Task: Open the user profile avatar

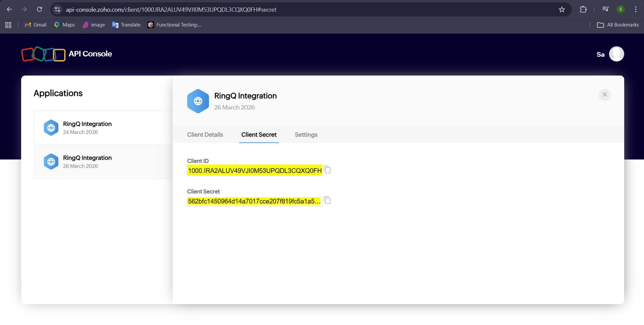Action: point(616,54)
